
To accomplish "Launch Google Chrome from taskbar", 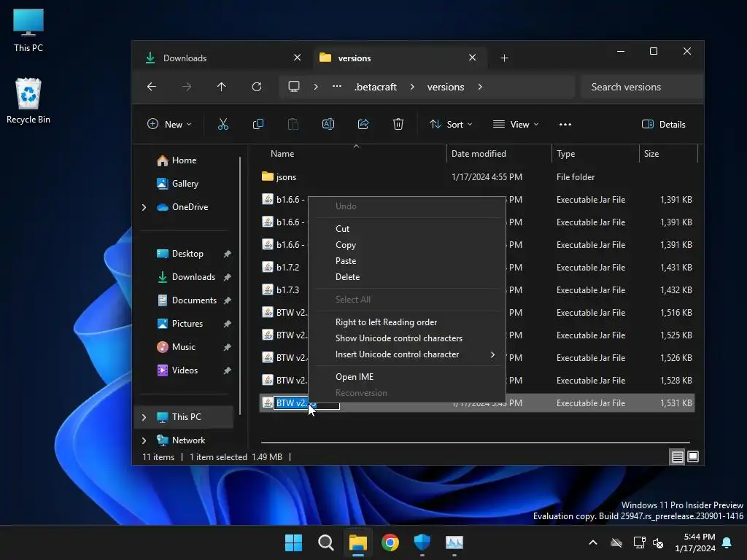I will [x=390, y=542].
